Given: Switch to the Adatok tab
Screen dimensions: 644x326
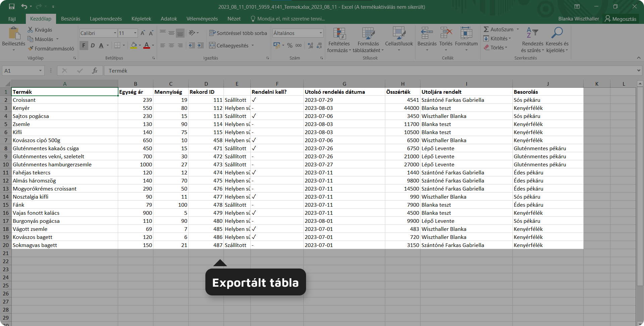Looking at the screenshot, I should pos(169,19).
